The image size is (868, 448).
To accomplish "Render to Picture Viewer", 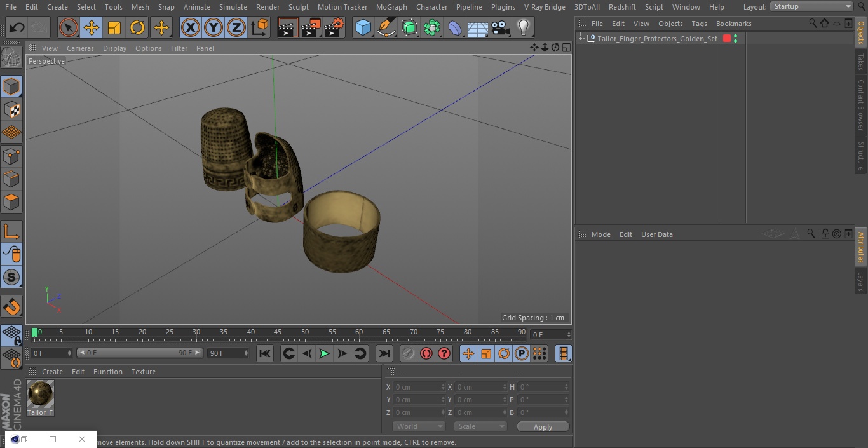I will [311, 27].
